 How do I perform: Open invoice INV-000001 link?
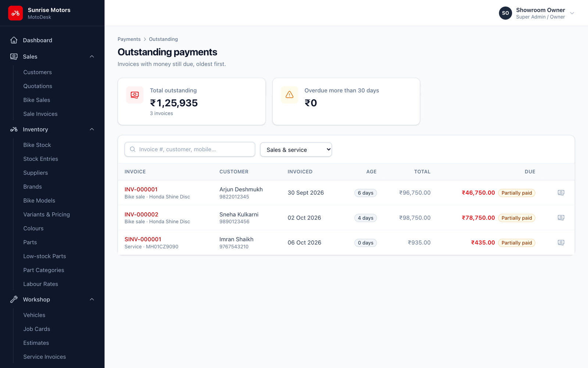point(141,189)
